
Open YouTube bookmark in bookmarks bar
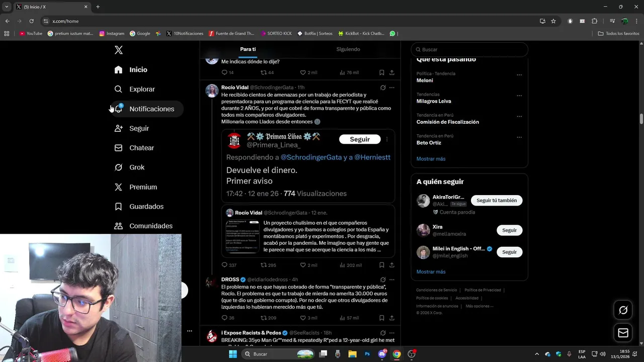[x=31, y=34]
